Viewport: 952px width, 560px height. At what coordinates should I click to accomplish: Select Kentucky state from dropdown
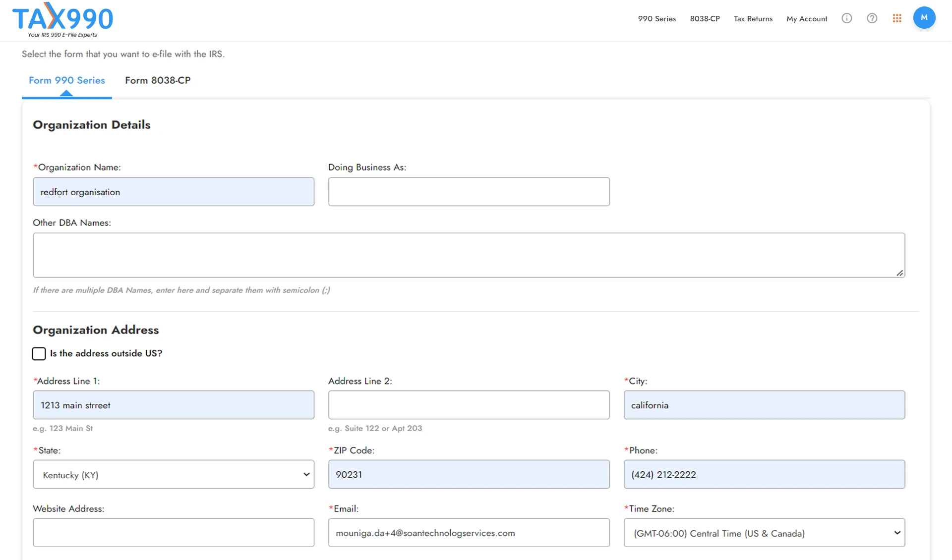[174, 475]
